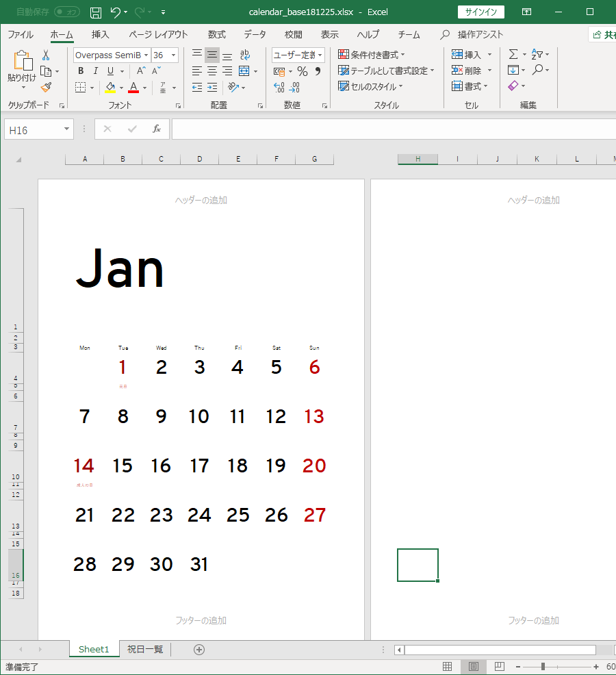The height and width of the screenshot is (675, 616).
Task: Apply the yellow fill color
Action: (110, 87)
